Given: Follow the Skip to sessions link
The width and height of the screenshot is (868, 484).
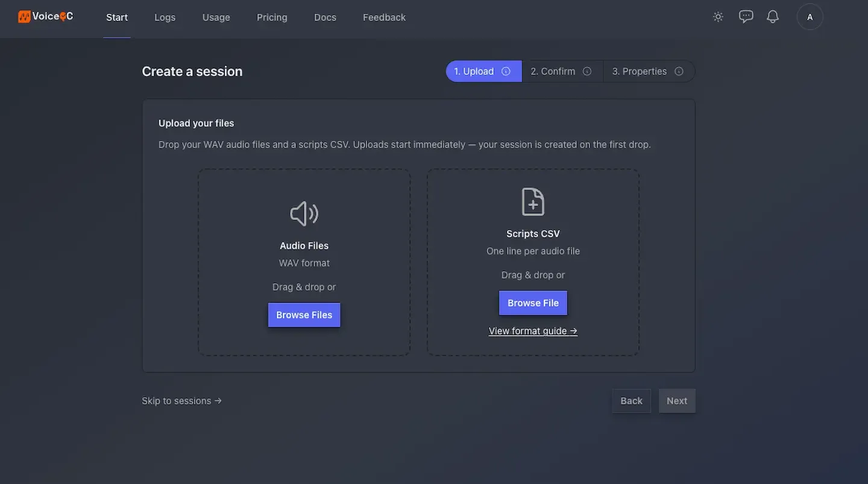Looking at the screenshot, I should (182, 401).
